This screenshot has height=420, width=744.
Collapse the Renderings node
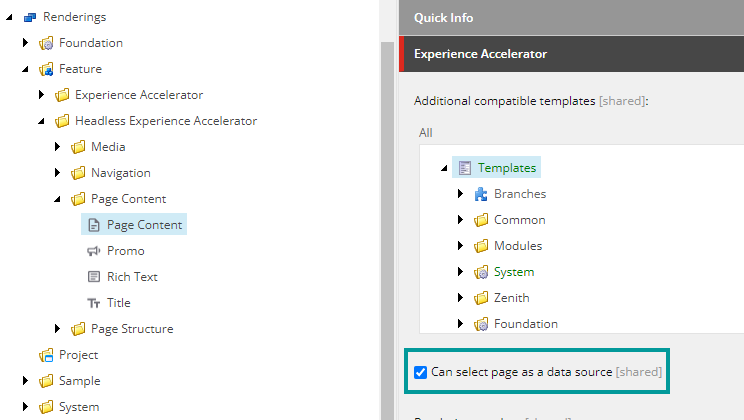(9, 18)
